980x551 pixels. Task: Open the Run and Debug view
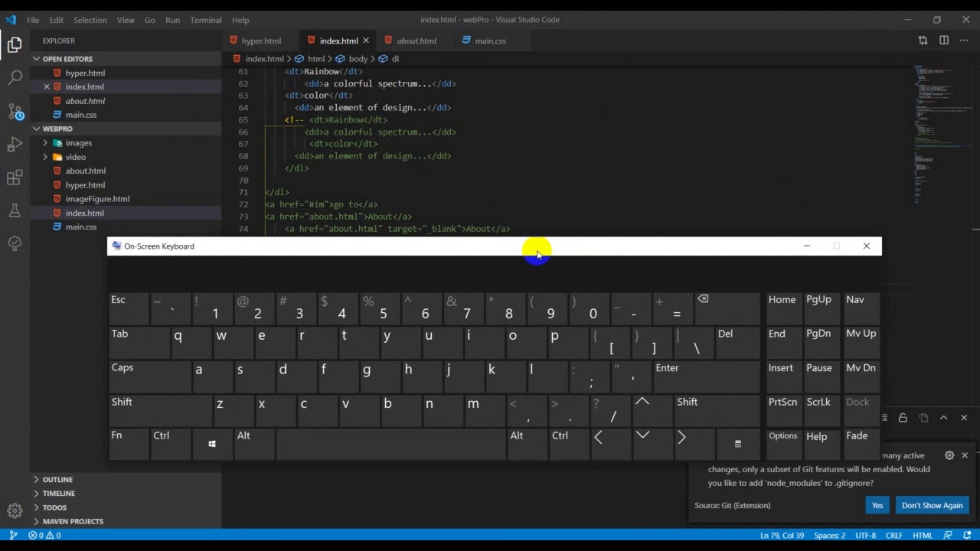click(15, 145)
